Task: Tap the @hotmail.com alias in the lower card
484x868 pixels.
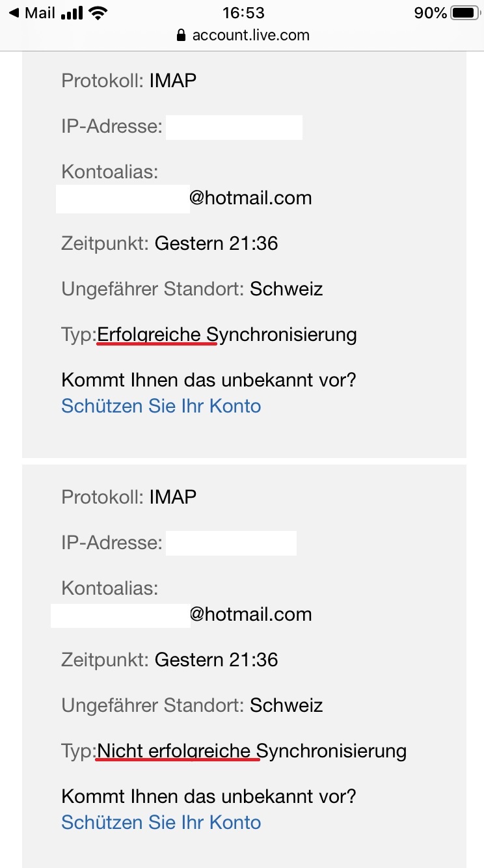Action: (x=250, y=614)
